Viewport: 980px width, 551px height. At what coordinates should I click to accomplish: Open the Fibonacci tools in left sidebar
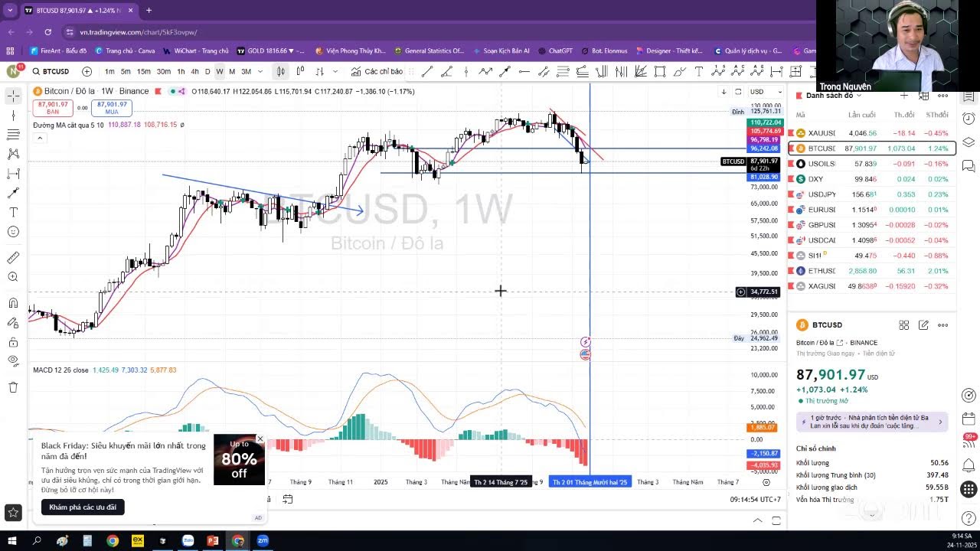(13, 135)
